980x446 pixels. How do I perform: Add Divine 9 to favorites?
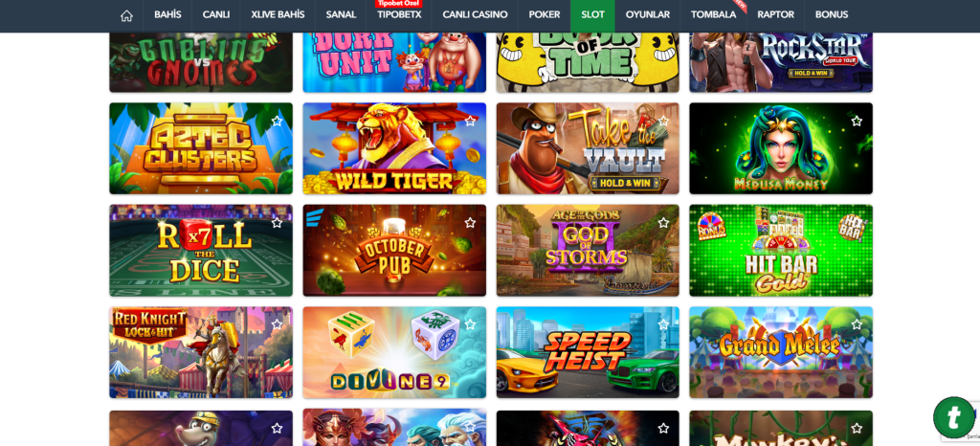pos(470,324)
